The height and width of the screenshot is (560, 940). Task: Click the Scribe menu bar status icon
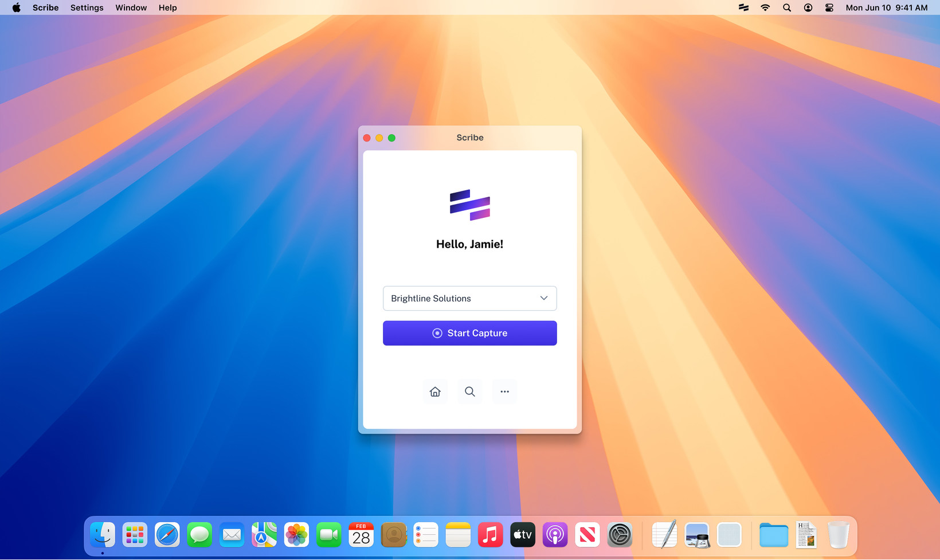[x=744, y=7]
